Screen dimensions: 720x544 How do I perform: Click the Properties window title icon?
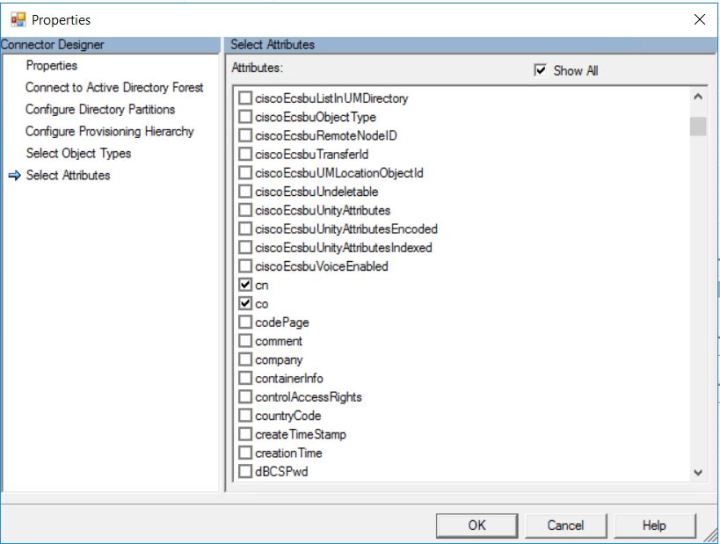click(x=17, y=19)
